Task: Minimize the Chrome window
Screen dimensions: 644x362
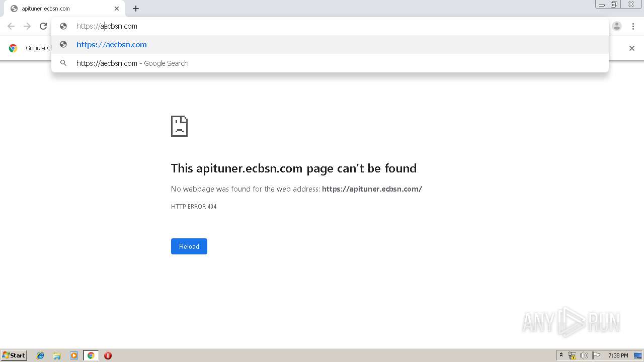Action: coord(602,5)
